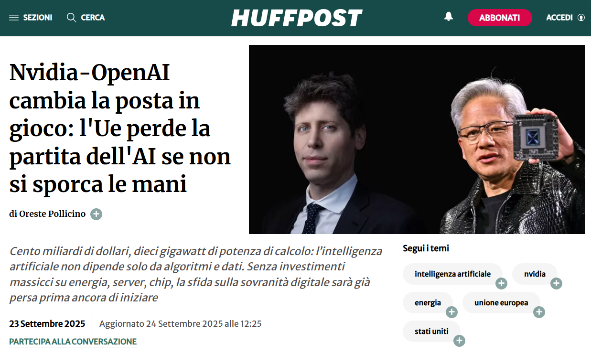
Task: Open the Oreste Pollicino author link
Action: 53,214
